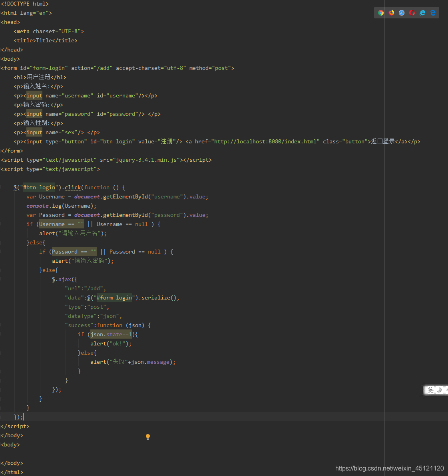This screenshot has height=476, width=448.
Task: Open preview in Firefox browser
Action: pyautogui.click(x=391, y=13)
